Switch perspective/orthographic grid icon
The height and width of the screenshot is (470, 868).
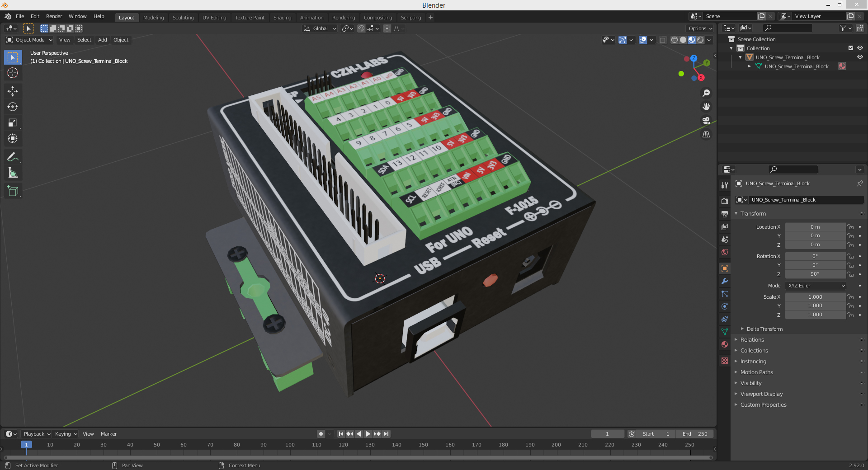pyautogui.click(x=706, y=135)
